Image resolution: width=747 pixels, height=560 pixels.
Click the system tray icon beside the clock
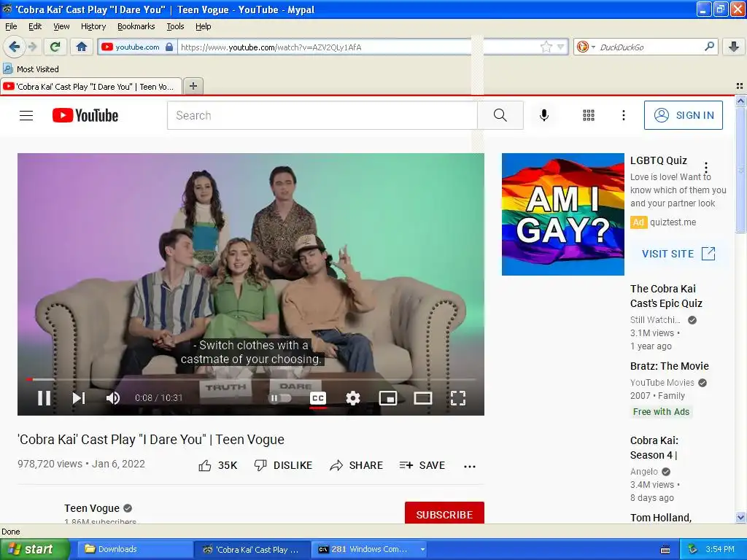(693, 550)
